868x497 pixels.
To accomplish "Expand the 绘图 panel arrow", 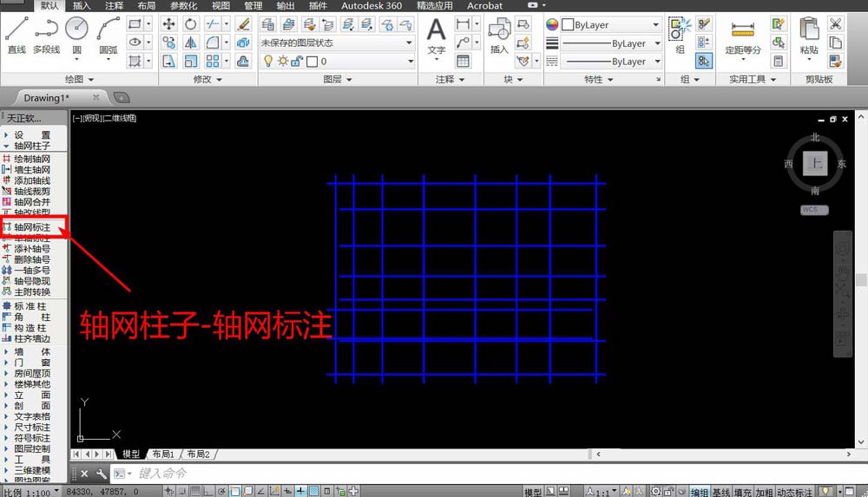I will tap(91, 80).
